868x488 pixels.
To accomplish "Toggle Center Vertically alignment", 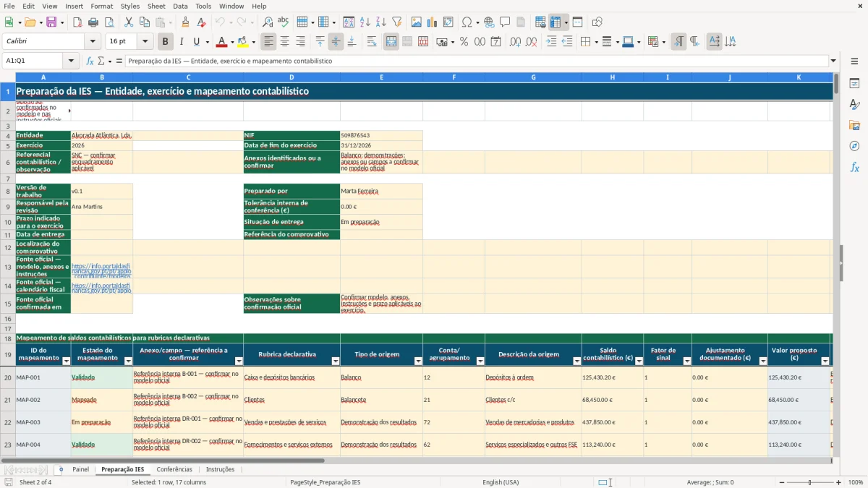I will (336, 42).
